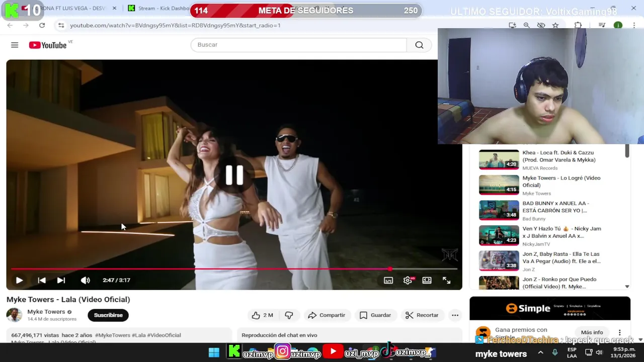Dislike the Lala video
This screenshot has width=644, height=362.
pyautogui.click(x=289, y=315)
